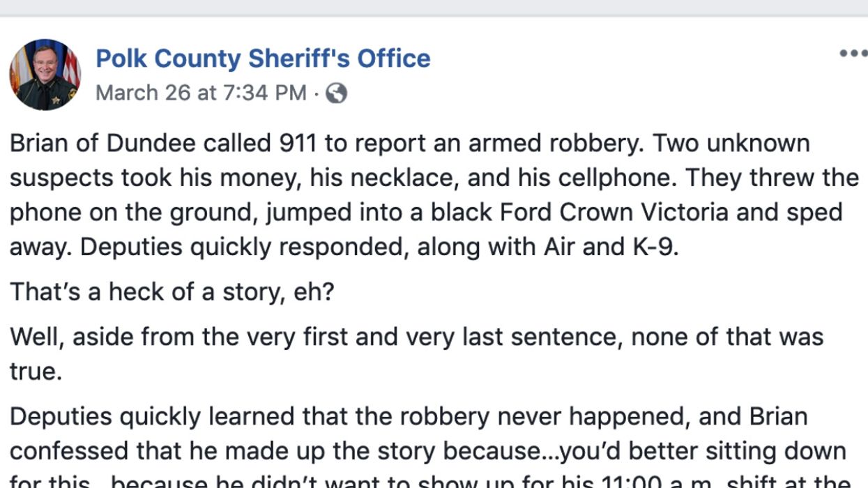This screenshot has height=488, width=868.
Task: Click the word "true." on its own line
Action: [36, 371]
